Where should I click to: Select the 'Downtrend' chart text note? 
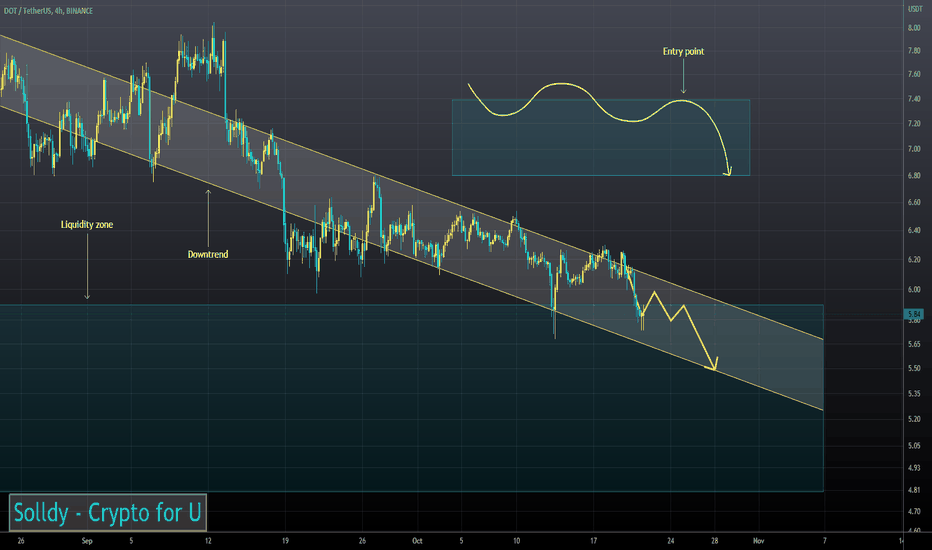click(208, 254)
